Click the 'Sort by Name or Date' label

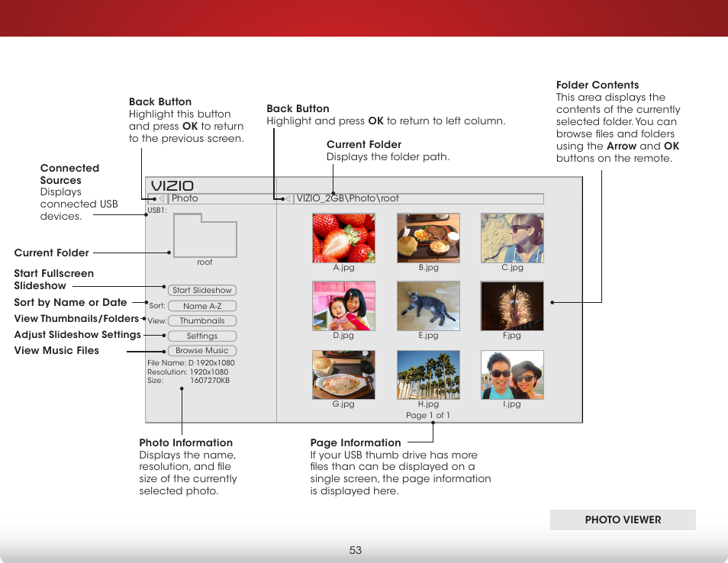coord(70,303)
